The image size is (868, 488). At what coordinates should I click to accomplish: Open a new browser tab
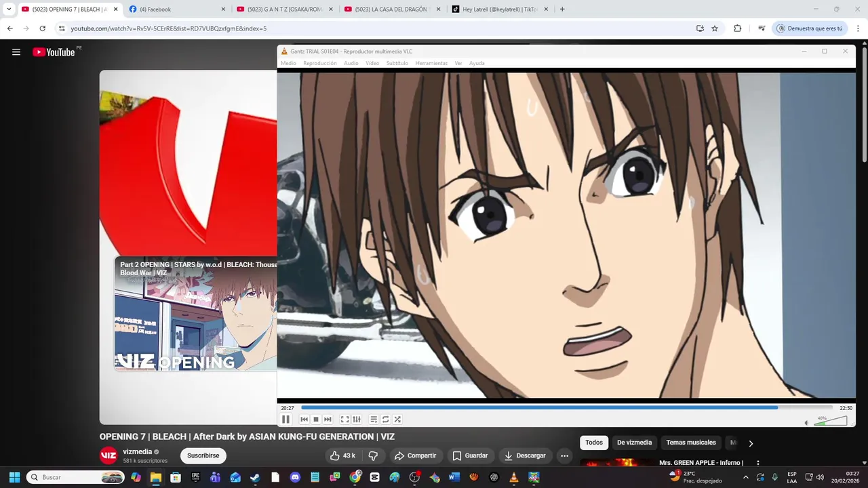(x=562, y=9)
